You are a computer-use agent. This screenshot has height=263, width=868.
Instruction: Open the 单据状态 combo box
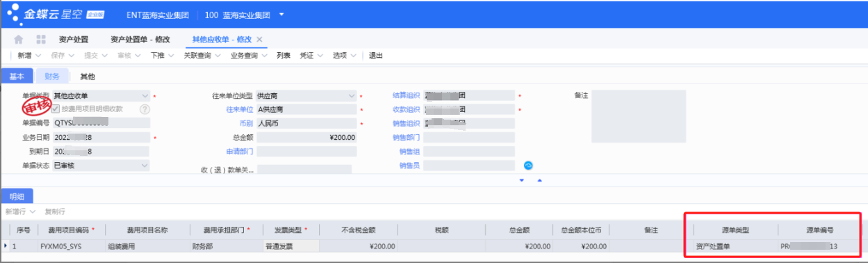(101, 166)
